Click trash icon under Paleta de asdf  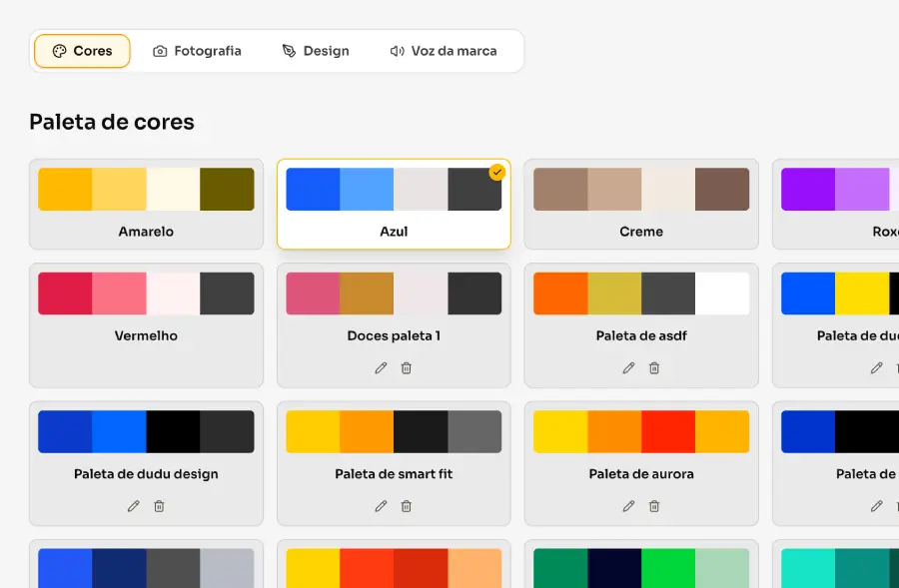click(654, 368)
